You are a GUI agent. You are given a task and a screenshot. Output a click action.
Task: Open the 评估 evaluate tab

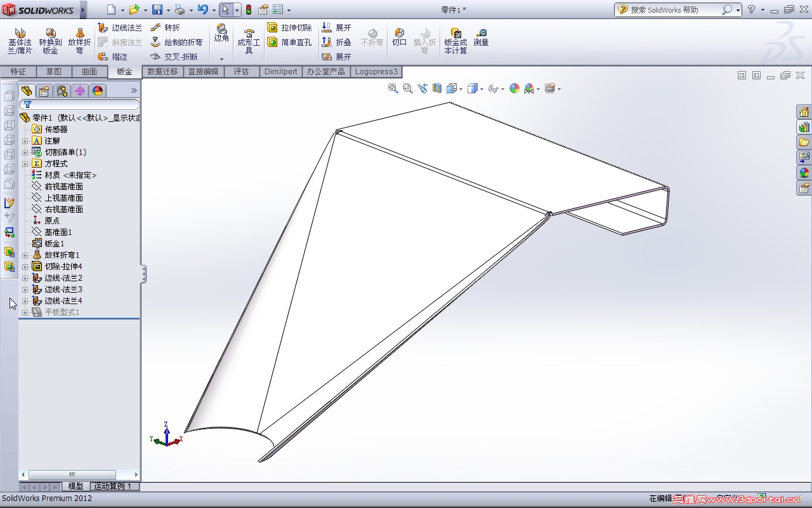click(241, 72)
